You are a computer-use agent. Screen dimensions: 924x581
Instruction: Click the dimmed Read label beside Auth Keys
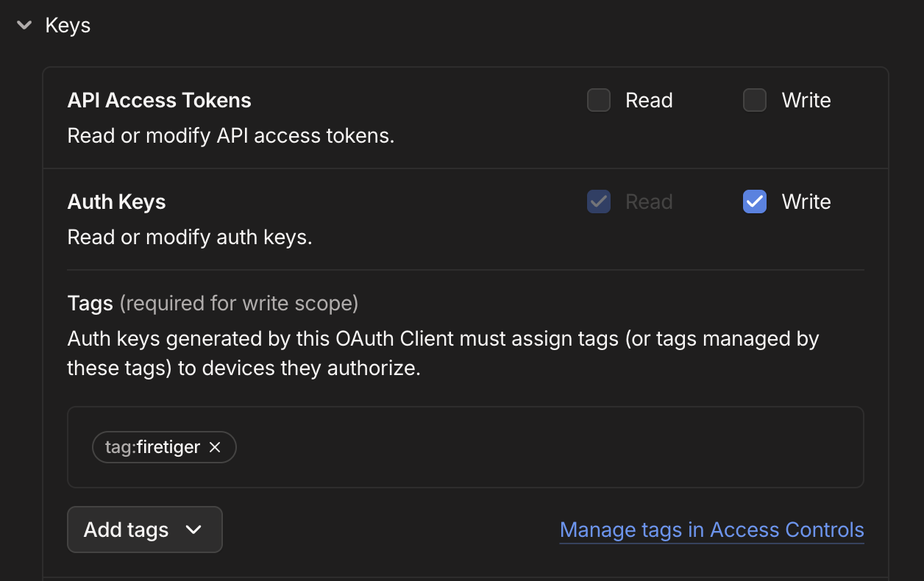649,202
